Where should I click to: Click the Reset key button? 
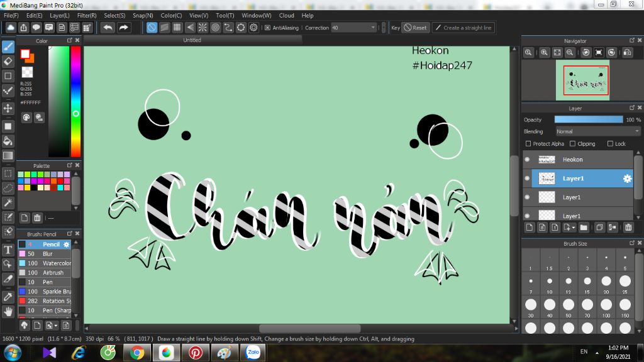[x=415, y=28]
